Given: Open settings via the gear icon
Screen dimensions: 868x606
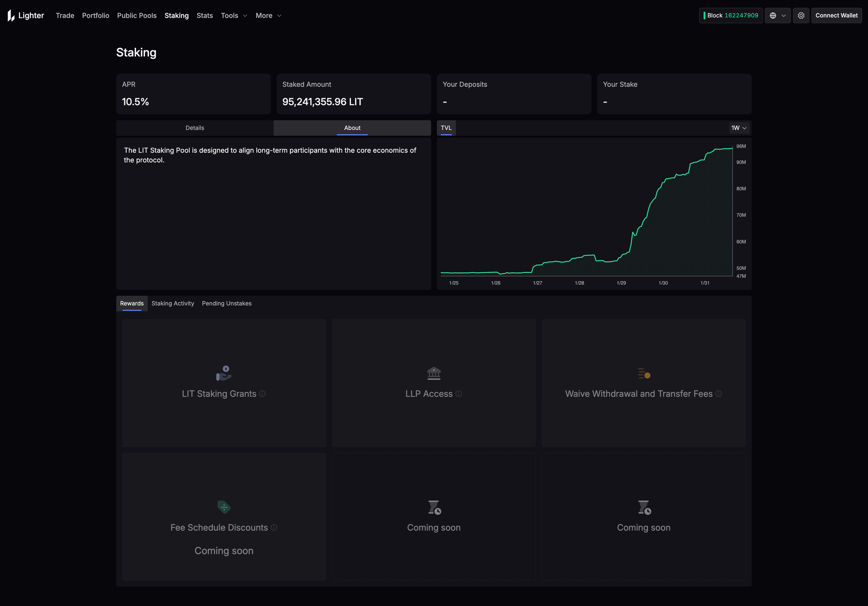Looking at the screenshot, I should (x=801, y=16).
